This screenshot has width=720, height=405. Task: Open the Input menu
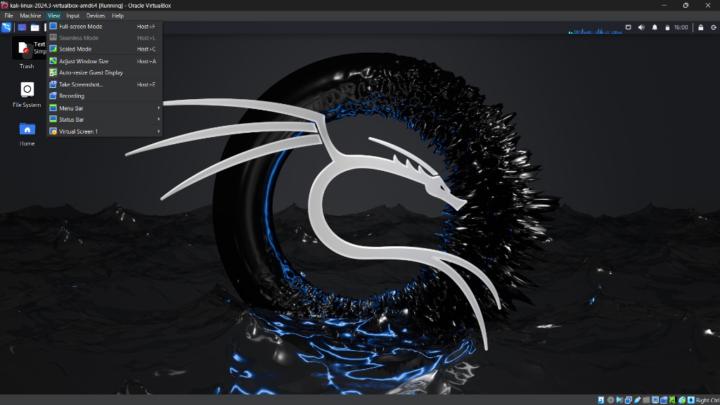click(x=73, y=16)
